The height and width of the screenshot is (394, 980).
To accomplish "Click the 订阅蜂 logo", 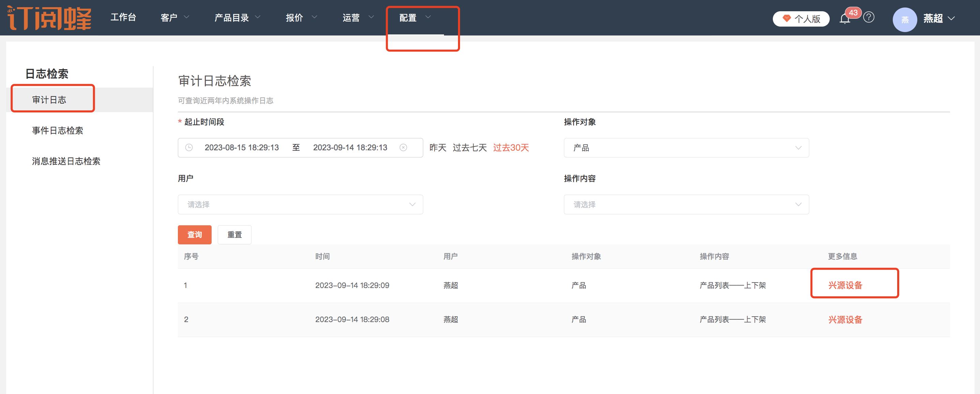I will click(49, 18).
